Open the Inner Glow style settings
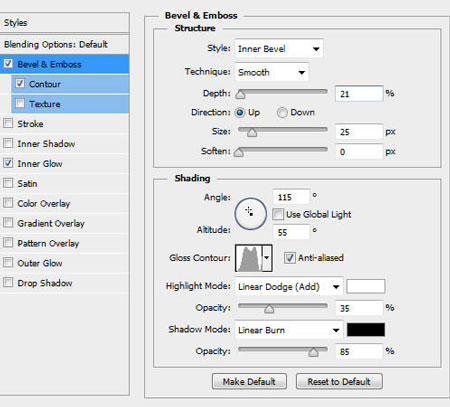The image size is (450, 407). (x=65, y=163)
